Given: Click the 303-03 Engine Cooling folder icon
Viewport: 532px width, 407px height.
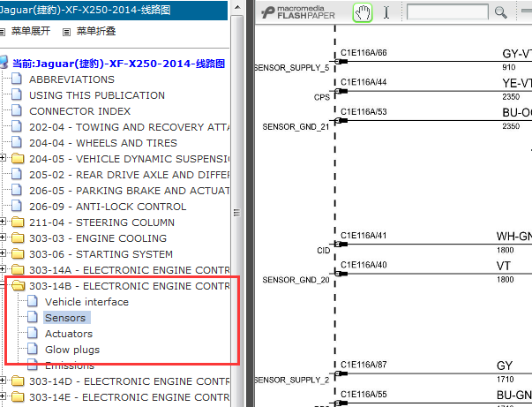Looking at the screenshot, I should pyautogui.click(x=18, y=238).
